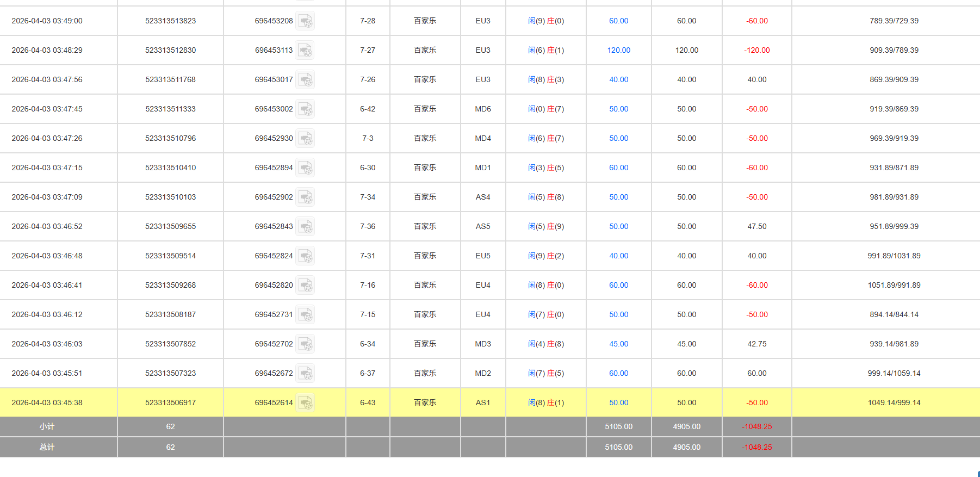
Task: Open the video icon beside 696452702
Action: (305, 344)
